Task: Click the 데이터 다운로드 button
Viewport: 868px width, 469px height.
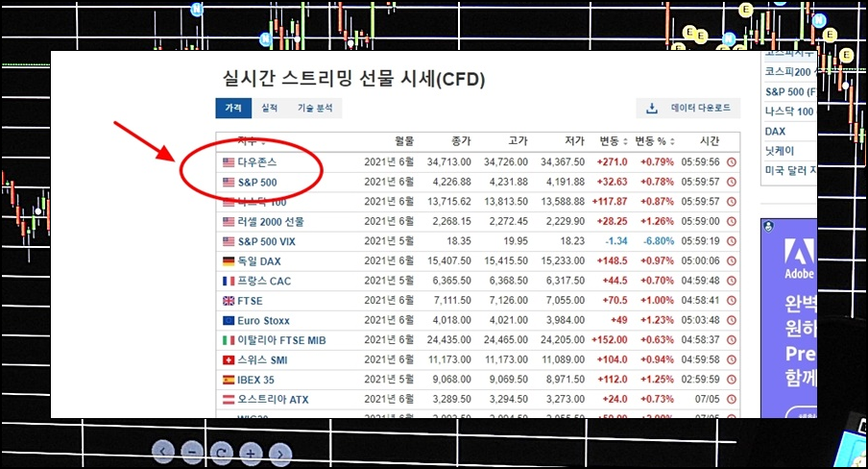Action: [x=688, y=108]
